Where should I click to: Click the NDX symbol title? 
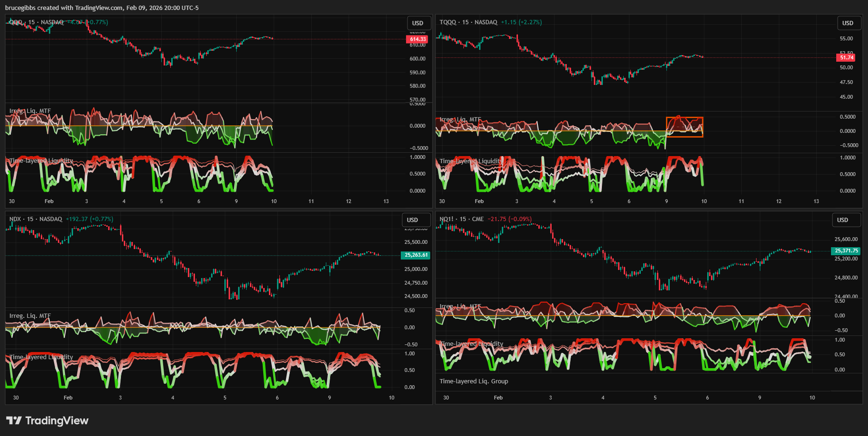point(15,219)
